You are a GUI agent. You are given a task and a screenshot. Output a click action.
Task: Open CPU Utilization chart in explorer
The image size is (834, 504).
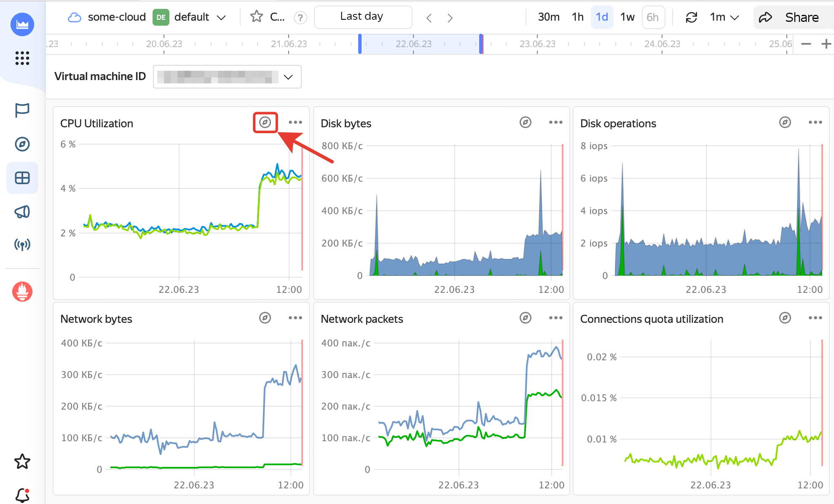coord(265,122)
